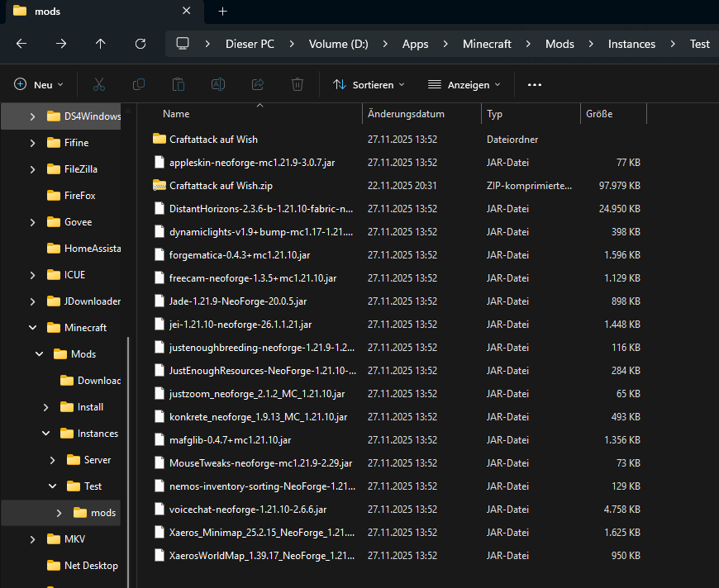Navigate up one folder level
The width and height of the screenshot is (719, 588).
101,44
